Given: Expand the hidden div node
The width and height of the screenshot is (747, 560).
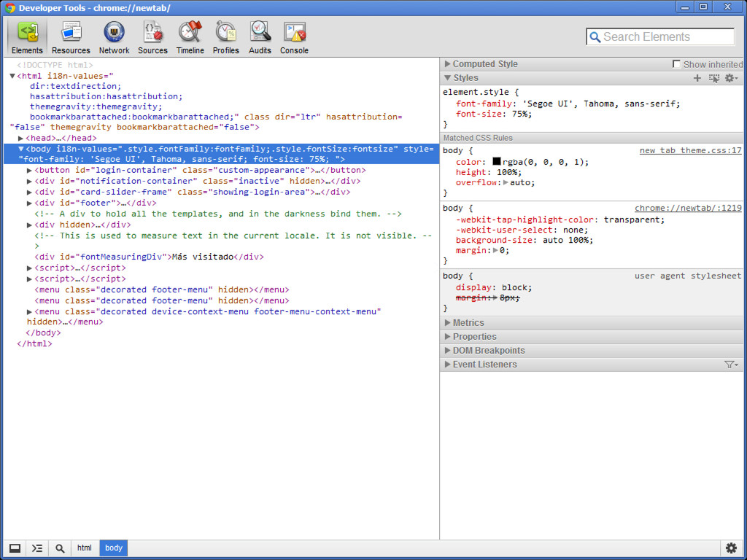Looking at the screenshot, I should pyautogui.click(x=29, y=225).
